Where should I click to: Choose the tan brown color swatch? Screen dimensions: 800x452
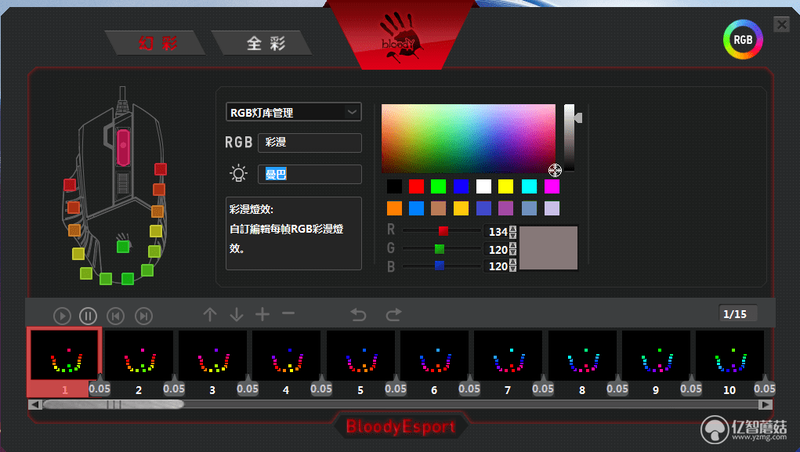coord(438,208)
